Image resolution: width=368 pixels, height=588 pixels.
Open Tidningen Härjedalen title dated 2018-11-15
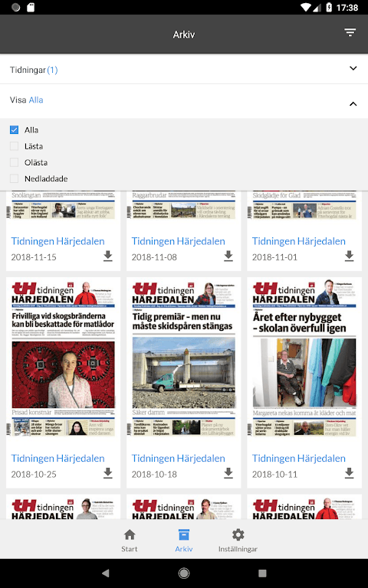(x=58, y=241)
